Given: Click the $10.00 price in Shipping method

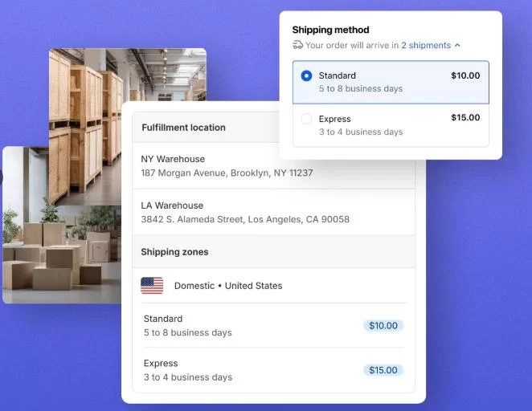Looking at the screenshot, I should (x=465, y=75).
